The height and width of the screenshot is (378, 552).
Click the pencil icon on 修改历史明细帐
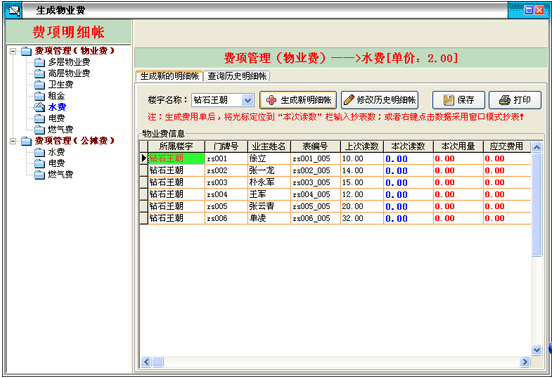click(x=349, y=100)
